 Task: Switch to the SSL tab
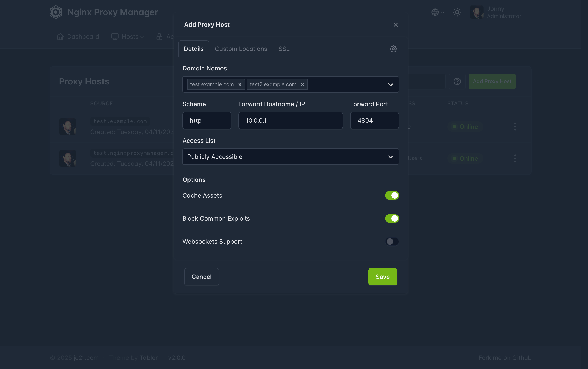point(284,49)
